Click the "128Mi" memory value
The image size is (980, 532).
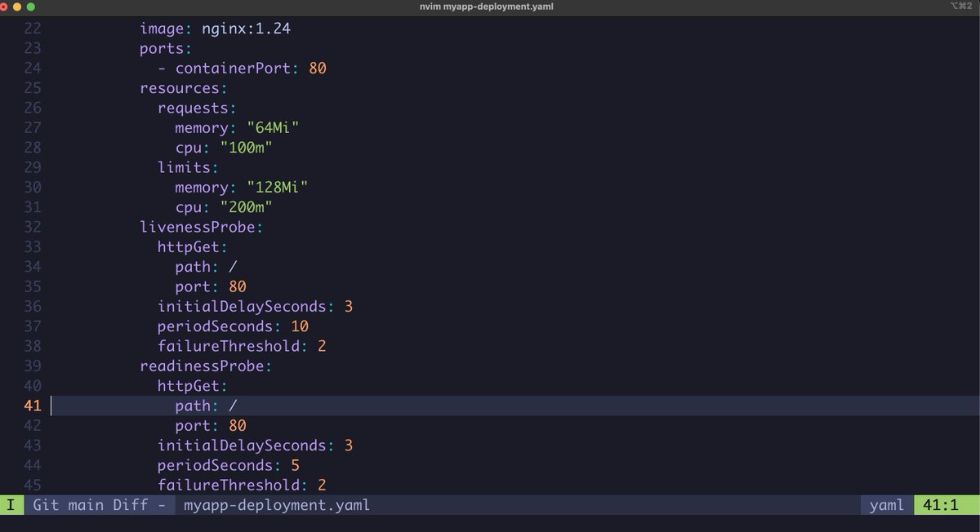point(277,188)
